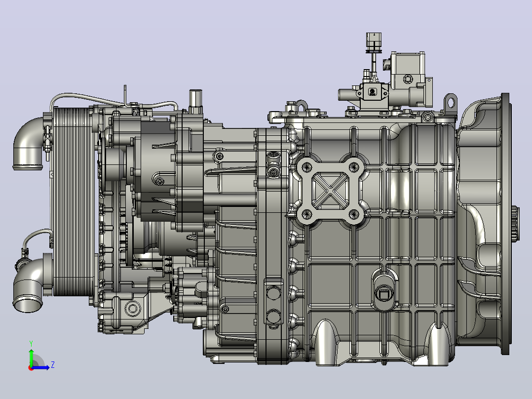Viewport: 532px width, 399px height.
Task: Pick the topmost sensor connector on the gearbox
Action: tap(373, 42)
